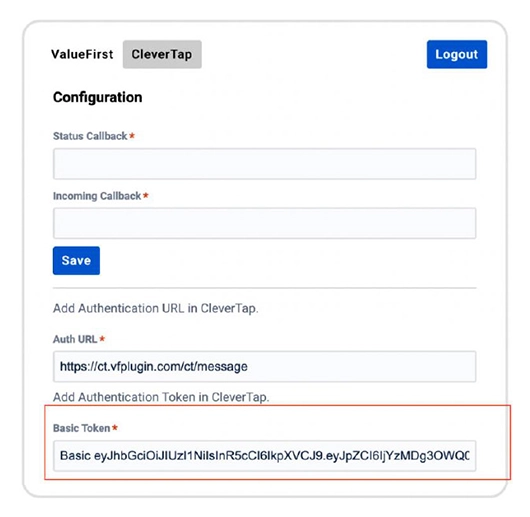Image resolution: width=530 pixels, height=517 pixels.
Task: Click the Incoming Callback label
Action: [97, 196]
